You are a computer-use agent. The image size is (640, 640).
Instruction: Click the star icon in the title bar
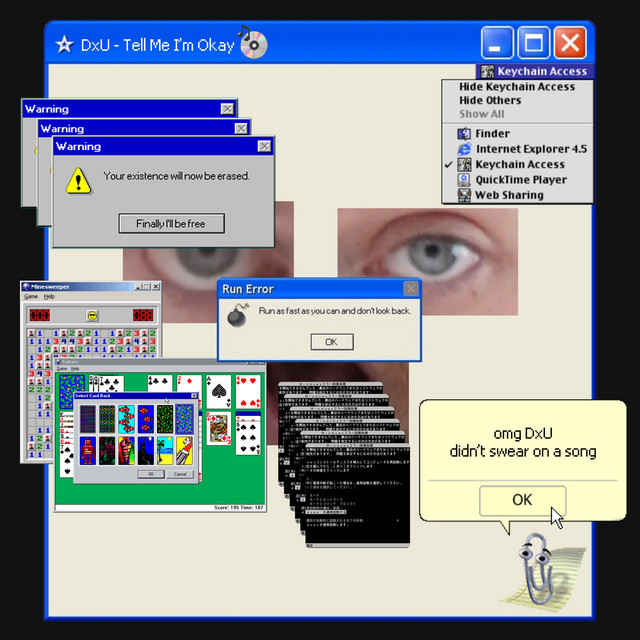[x=64, y=45]
